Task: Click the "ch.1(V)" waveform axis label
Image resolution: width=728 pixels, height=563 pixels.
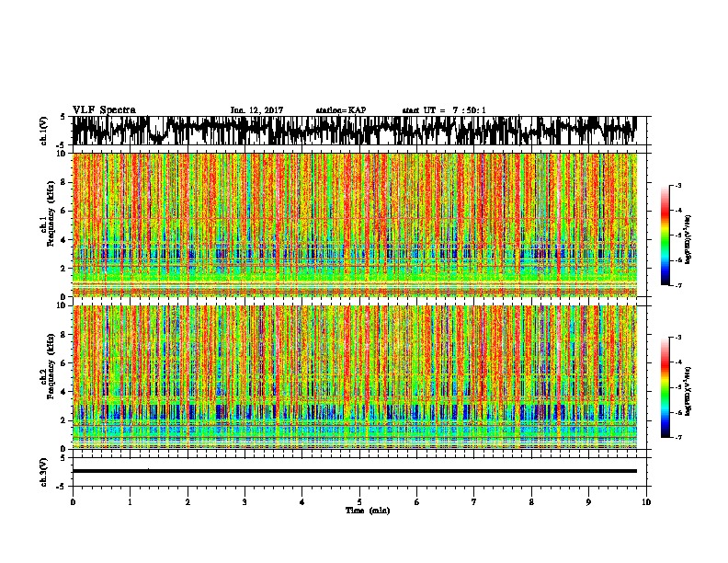Action: point(44,131)
